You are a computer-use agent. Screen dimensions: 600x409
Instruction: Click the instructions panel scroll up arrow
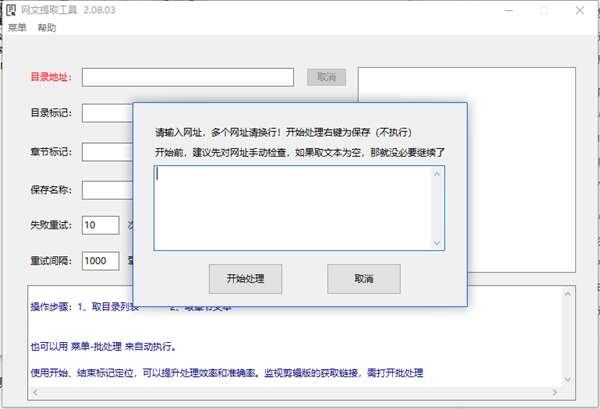(567, 294)
